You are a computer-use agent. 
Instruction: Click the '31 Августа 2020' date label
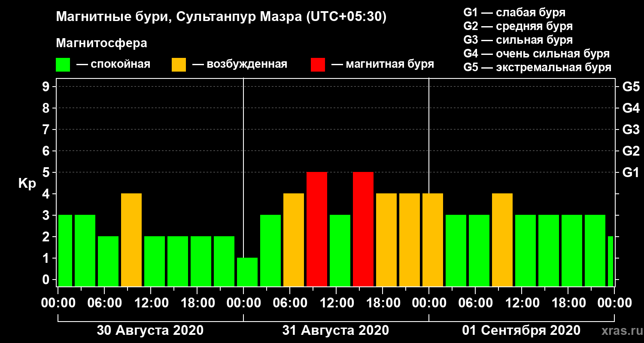click(336, 331)
